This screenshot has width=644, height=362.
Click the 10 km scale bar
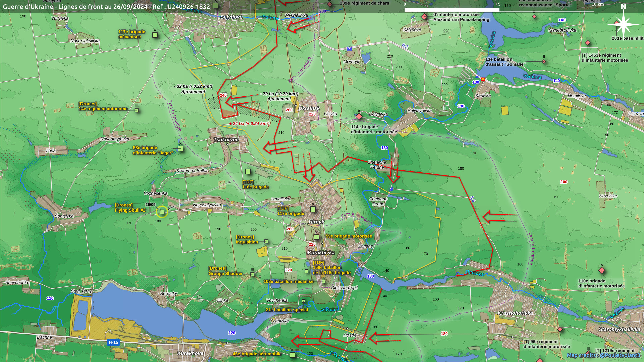pyautogui.click(x=499, y=10)
